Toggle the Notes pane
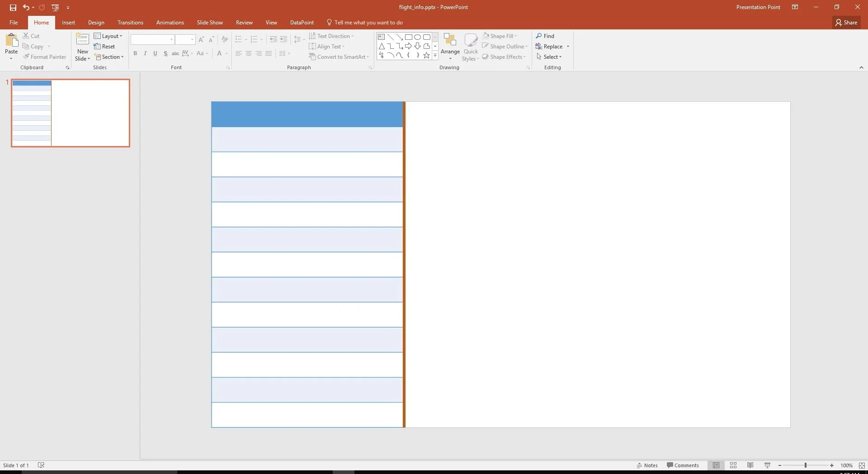868x474 pixels. 647,465
